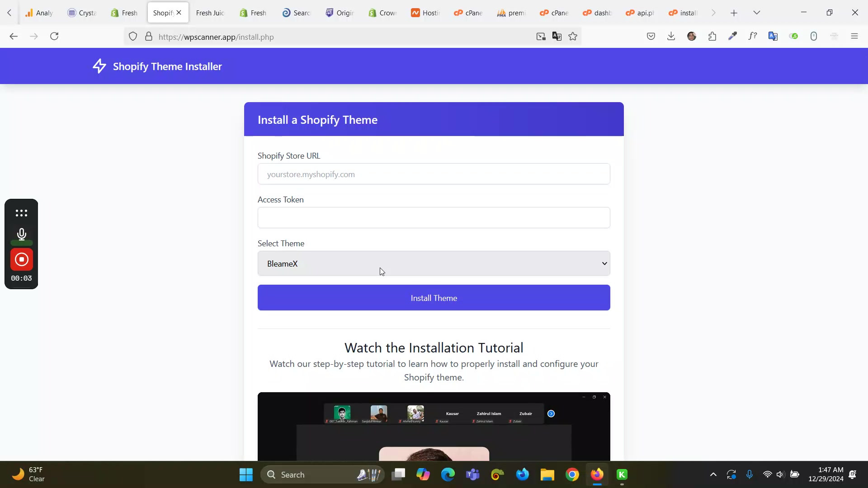Open the Firefox account avatar
The height and width of the screenshot is (488, 868).
coord(692,37)
